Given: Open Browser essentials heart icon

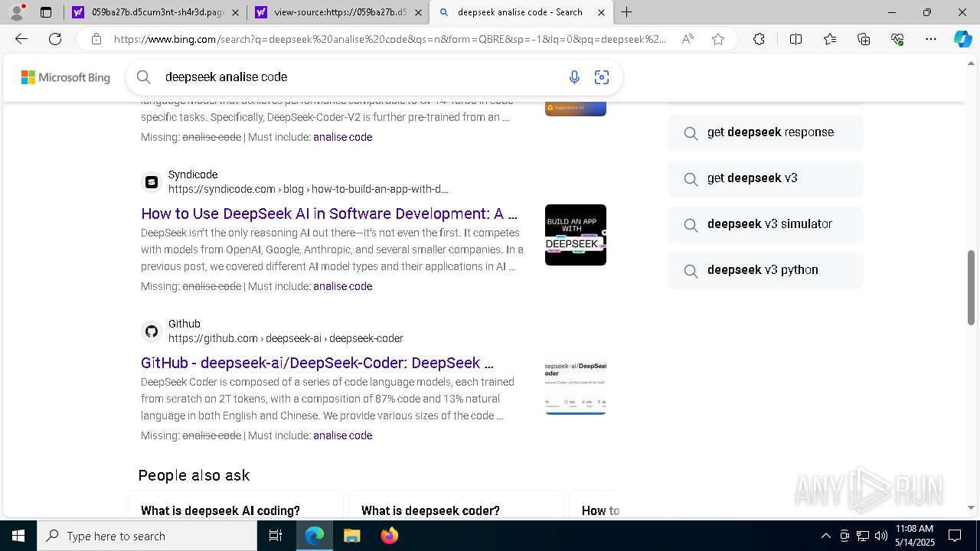Looking at the screenshot, I should point(897,39).
